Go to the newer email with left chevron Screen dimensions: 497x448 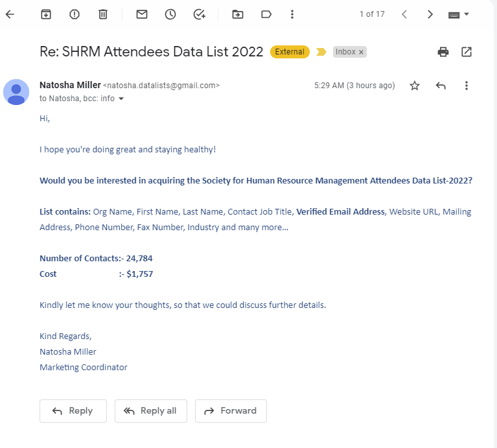pyautogui.click(x=404, y=14)
